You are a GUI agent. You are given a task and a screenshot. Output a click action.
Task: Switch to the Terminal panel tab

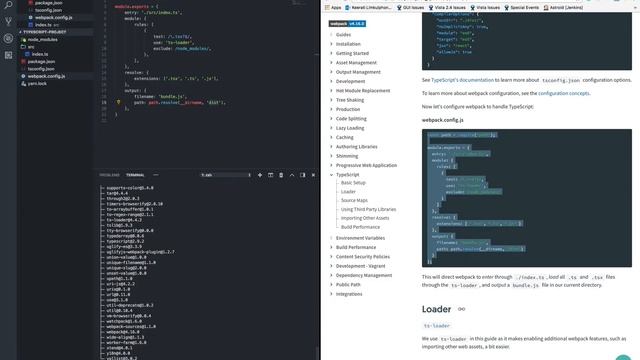coord(135,175)
